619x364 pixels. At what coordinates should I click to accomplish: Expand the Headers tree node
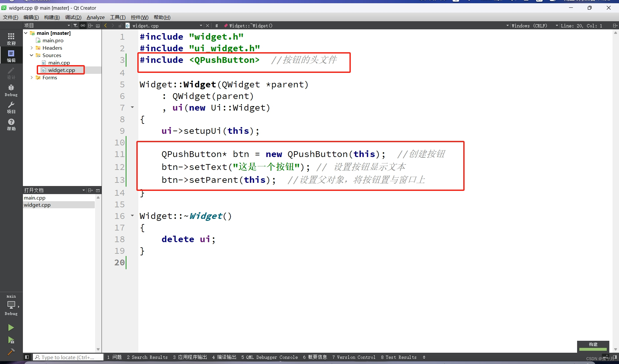click(x=33, y=48)
